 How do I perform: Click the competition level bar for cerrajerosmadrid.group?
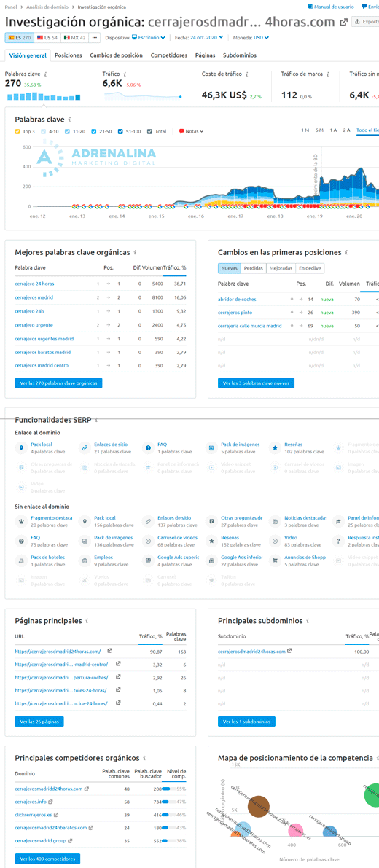click(x=168, y=841)
